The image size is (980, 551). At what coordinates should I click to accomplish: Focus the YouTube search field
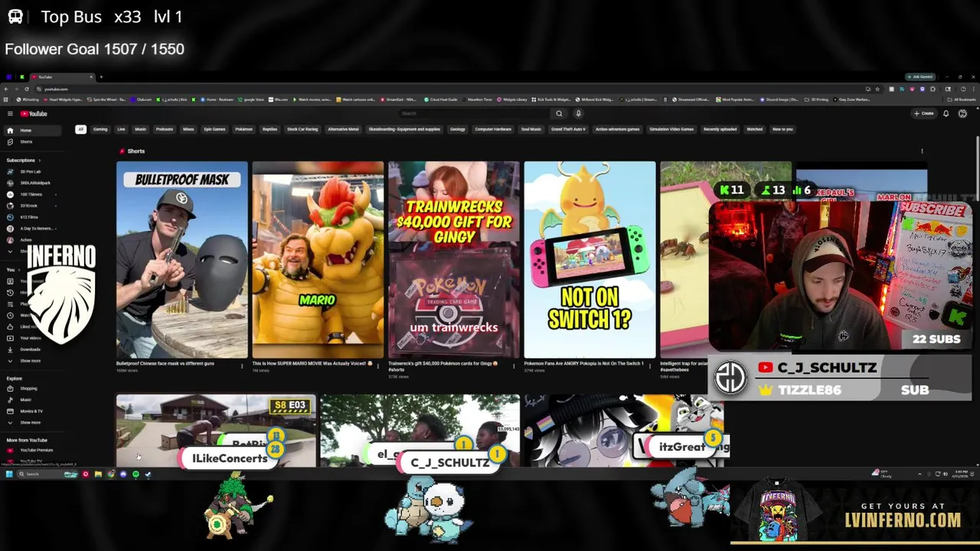click(475, 113)
